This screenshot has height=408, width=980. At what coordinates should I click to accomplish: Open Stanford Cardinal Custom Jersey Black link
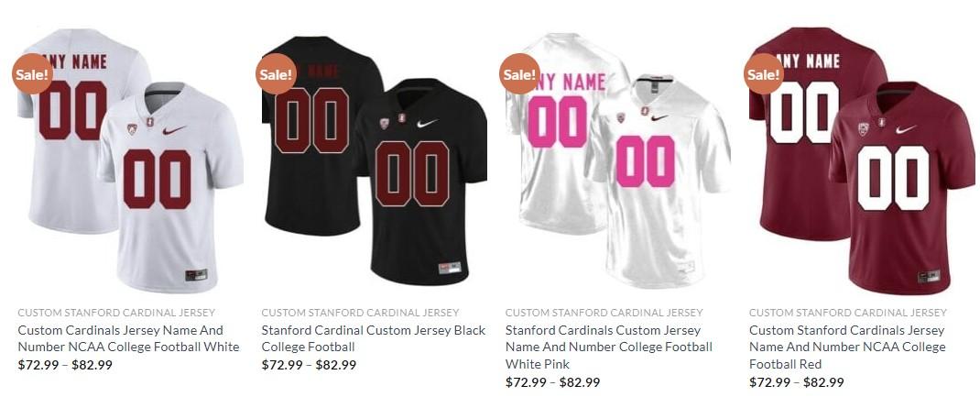[374, 338]
